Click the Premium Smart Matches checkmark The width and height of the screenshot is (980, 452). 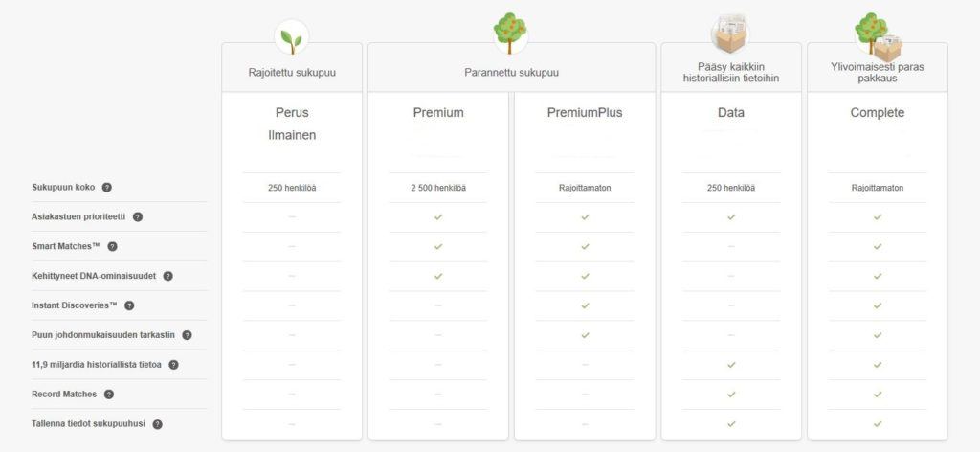point(438,246)
